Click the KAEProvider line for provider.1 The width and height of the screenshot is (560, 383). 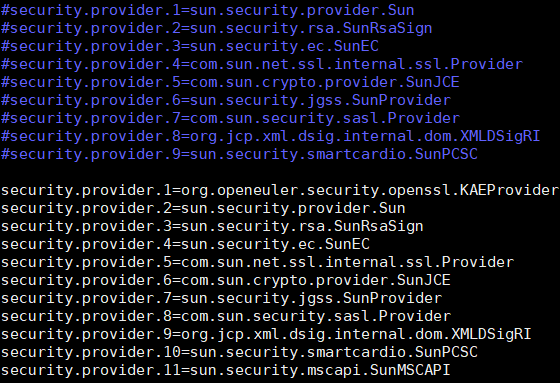pos(280,190)
